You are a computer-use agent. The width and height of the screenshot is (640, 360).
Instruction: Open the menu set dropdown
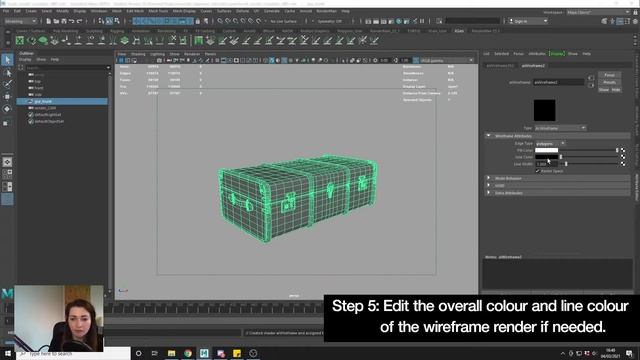coord(20,21)
